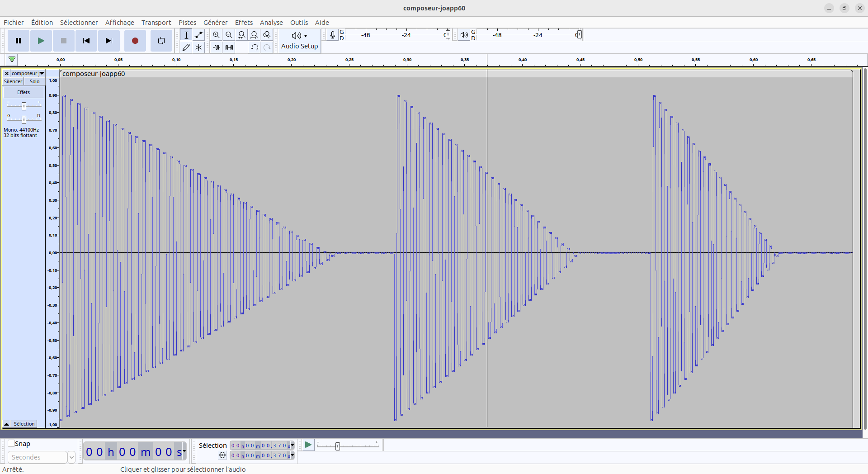868x474 pixels.
Task: Toggle Solo on the track
Action: pos(34,81)
